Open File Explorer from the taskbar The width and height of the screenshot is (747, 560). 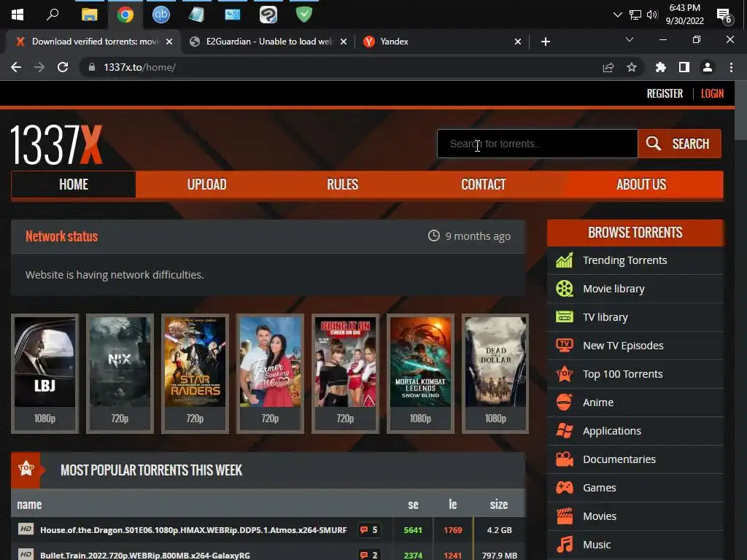(x=89, y=15)
